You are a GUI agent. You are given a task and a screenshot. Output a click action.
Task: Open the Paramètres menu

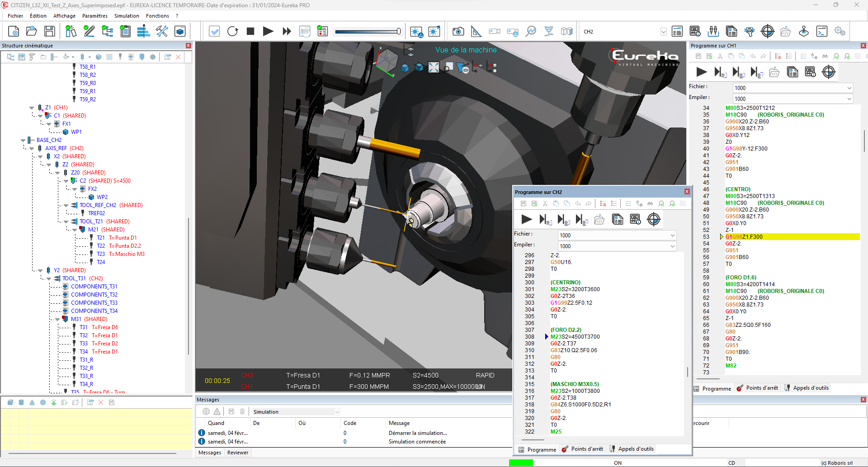click(95, 16)
